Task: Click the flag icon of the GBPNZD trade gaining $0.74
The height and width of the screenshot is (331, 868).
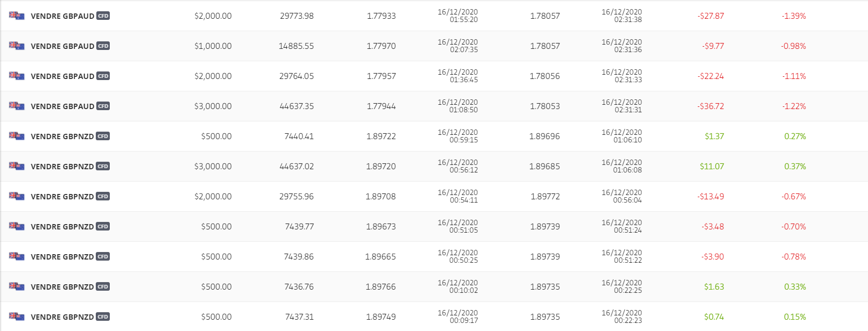Action: [x=17, y=316]
